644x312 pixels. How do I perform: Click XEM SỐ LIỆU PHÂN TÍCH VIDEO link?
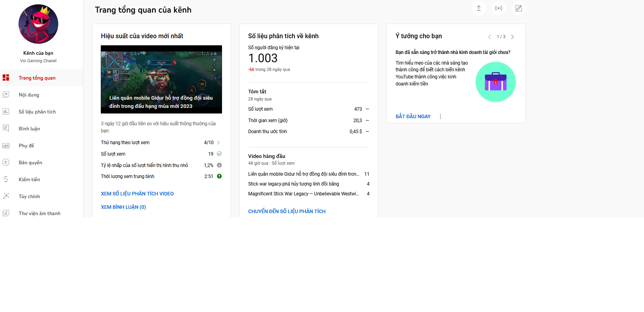pyautogui.click(x=137, y=194)
